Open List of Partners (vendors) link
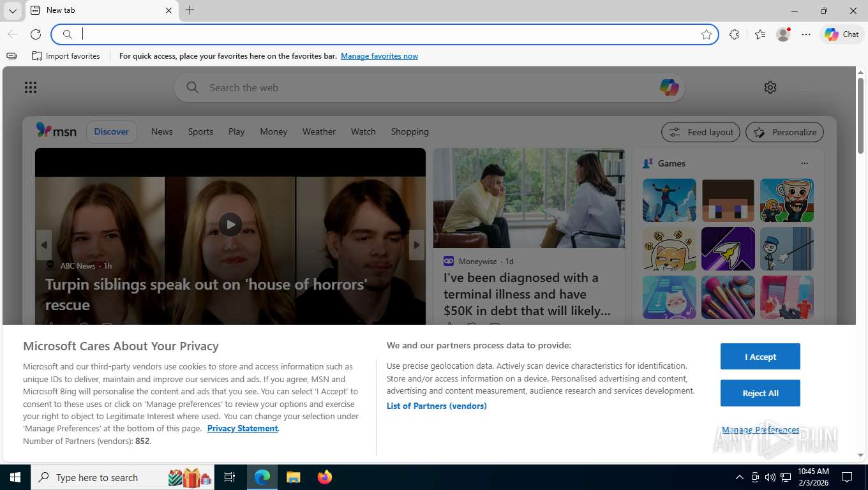The width and height of the screenshot is (868, 490). (x=437, y=406)
